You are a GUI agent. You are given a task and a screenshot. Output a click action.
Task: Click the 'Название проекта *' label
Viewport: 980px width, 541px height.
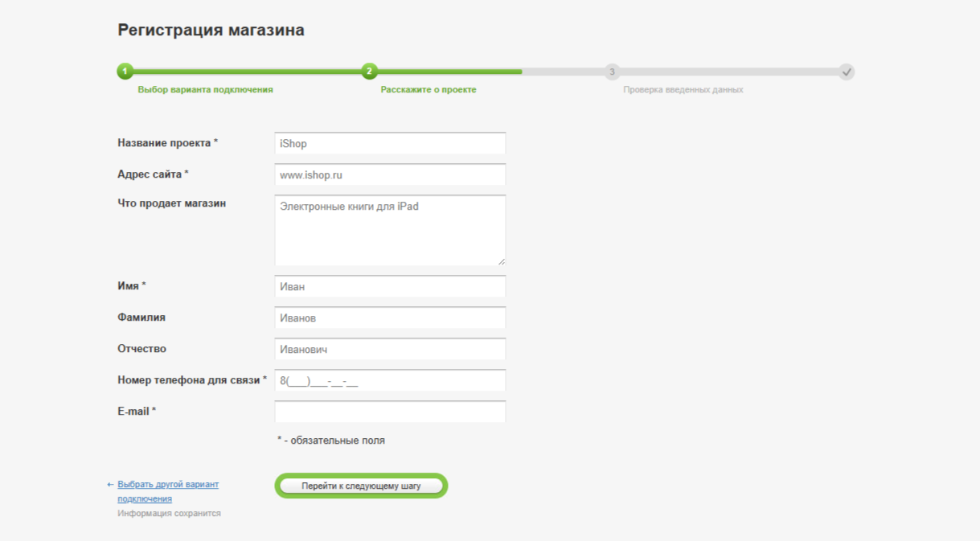(x=167, y=143)
